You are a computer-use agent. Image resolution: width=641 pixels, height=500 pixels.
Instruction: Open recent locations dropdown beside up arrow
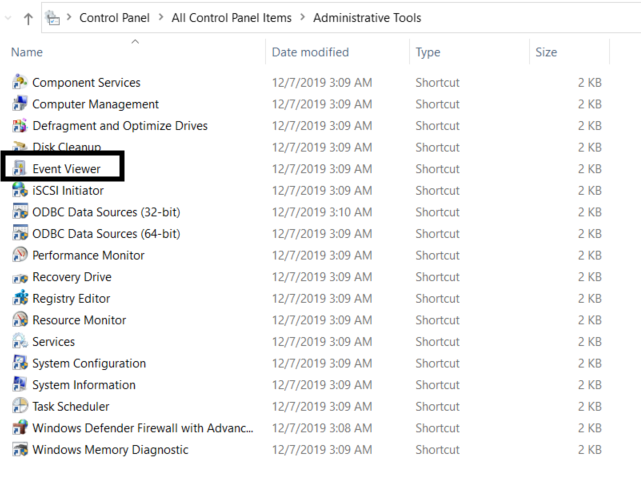click(x=8, y=18)
